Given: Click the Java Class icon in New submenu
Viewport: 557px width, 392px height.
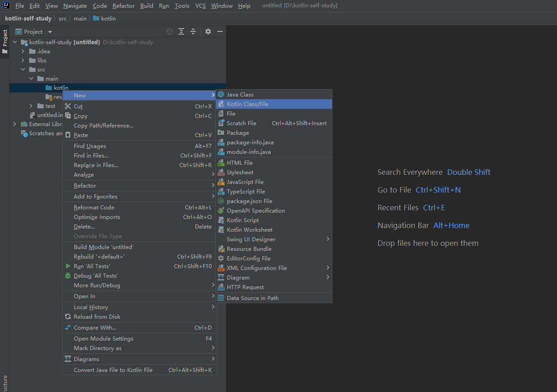Looking at the screenshot, I should (221, 95).
